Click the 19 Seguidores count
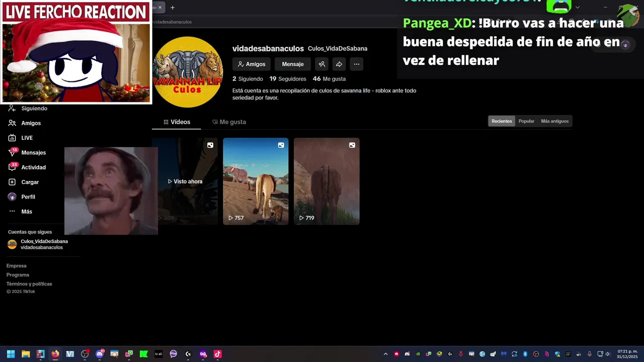This screenshot has width=644, height=362. [x=288, y=79]
